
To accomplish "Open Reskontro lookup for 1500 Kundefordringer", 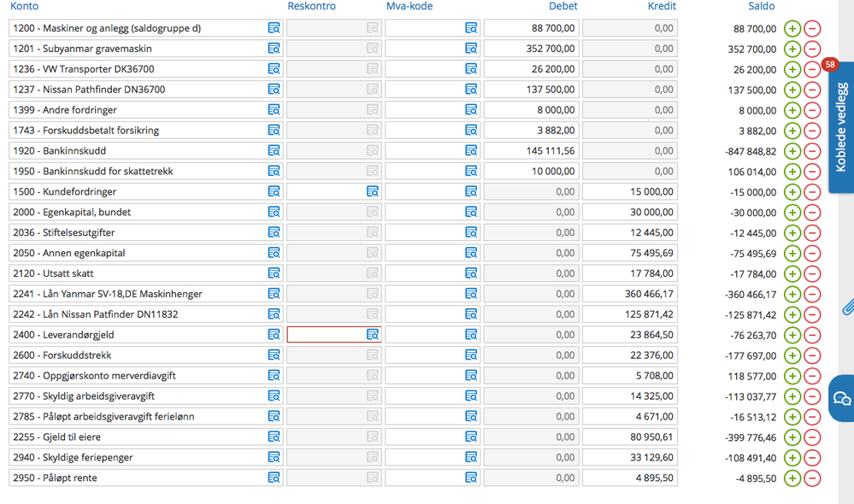I will (x=373, y=191).
